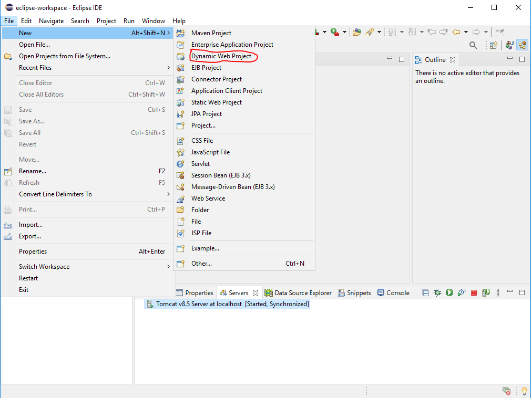Click the Forward navigation arrow icon

tap(476, 32)
